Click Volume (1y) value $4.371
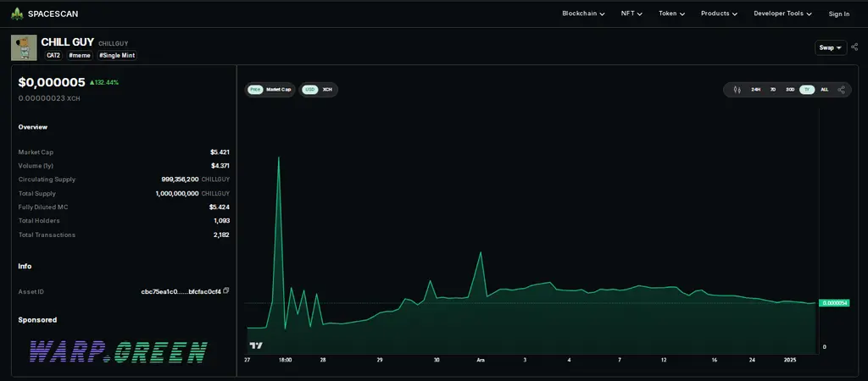The height and width of the screenshot is (381, 868). point(220,166)
